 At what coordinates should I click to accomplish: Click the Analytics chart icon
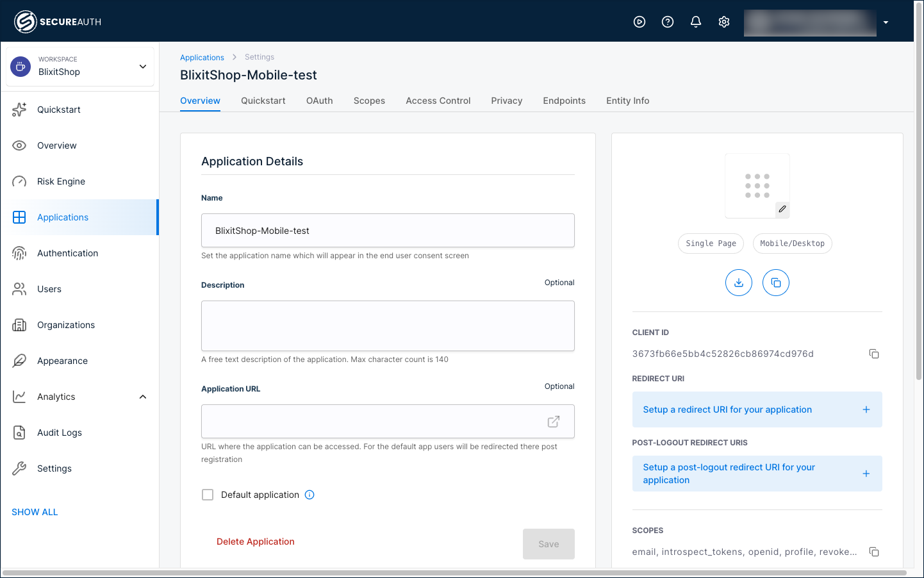[x=19, y=397]
